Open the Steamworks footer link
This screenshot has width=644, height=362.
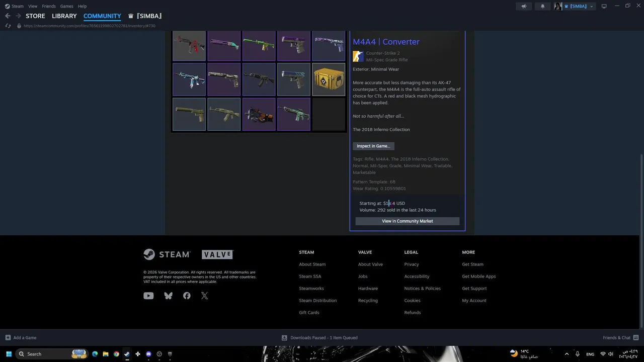pyautogui.click(x=311, y=289)
